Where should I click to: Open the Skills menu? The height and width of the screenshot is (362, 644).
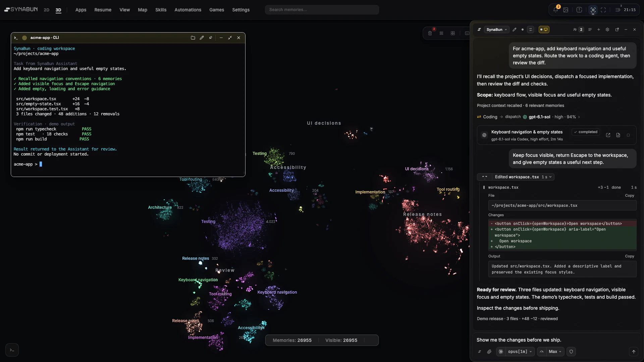[161, 10]
